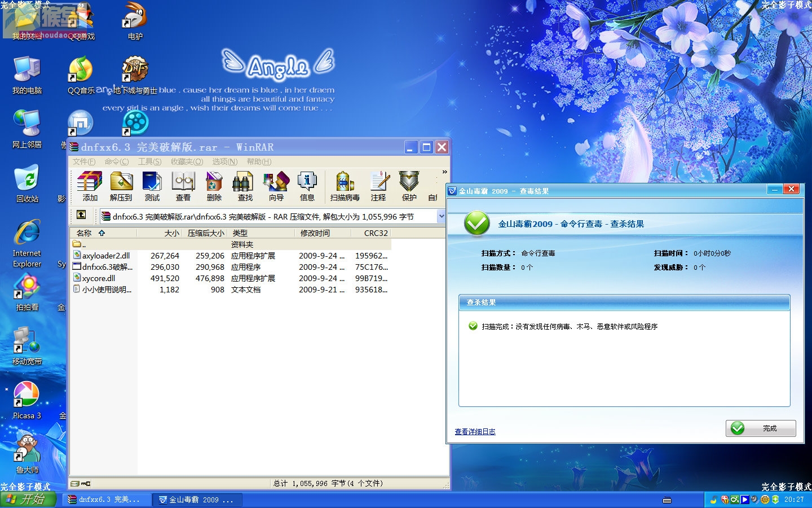Open the 查看详细日志 link
Viewport: 812px width, 508px height.
point(475,432)
